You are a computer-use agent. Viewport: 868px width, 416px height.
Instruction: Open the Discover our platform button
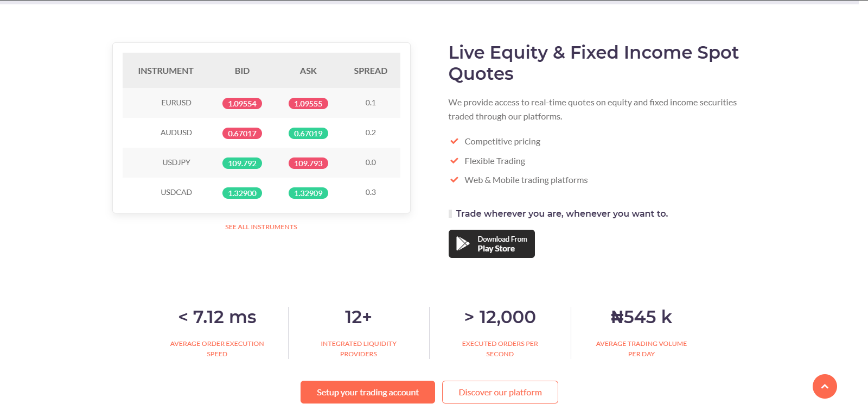click(x=500, y=392)
